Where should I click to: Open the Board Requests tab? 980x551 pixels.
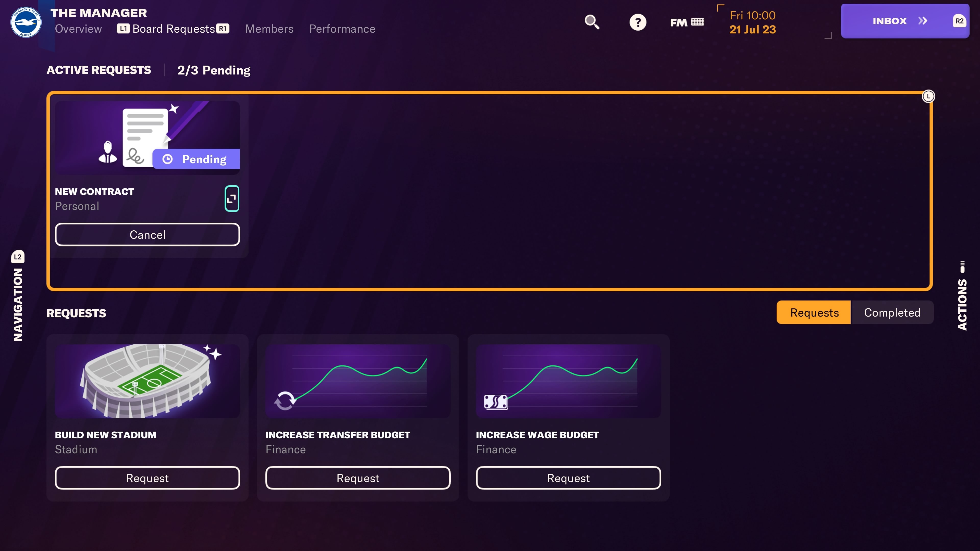coord(174,28)
